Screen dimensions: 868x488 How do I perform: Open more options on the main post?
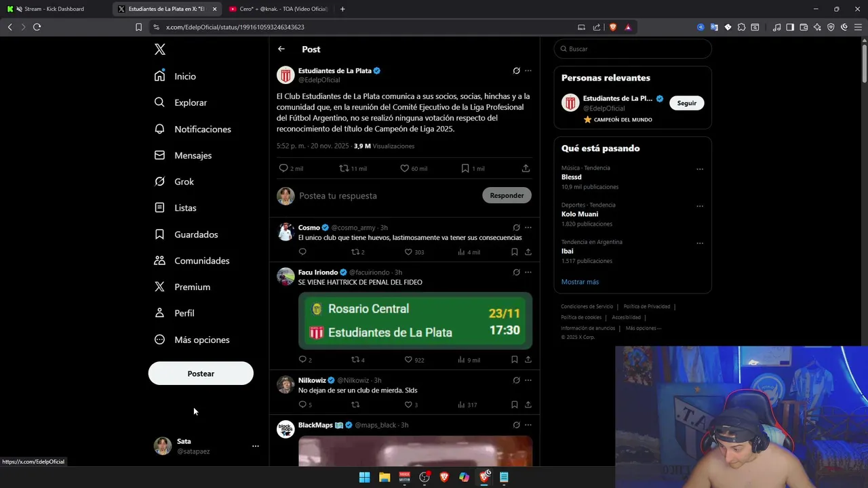click(x=528, y=70)
